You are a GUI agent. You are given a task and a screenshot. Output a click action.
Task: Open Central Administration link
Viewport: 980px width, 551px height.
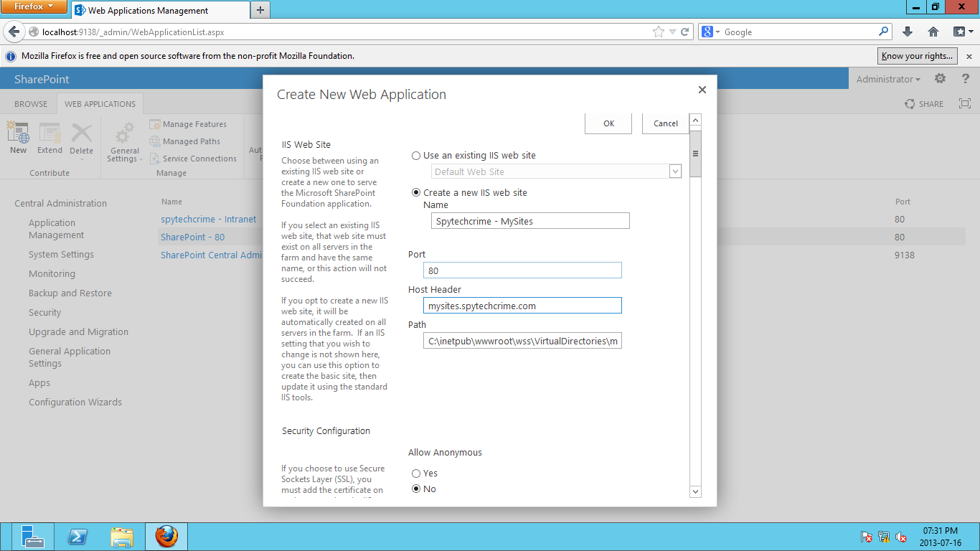pos(60,204)
